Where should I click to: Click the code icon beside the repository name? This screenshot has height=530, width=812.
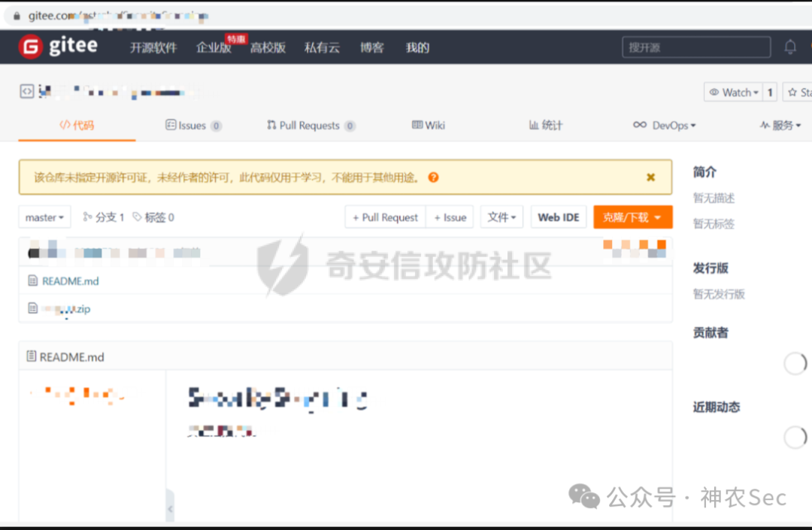click(26, 90)
